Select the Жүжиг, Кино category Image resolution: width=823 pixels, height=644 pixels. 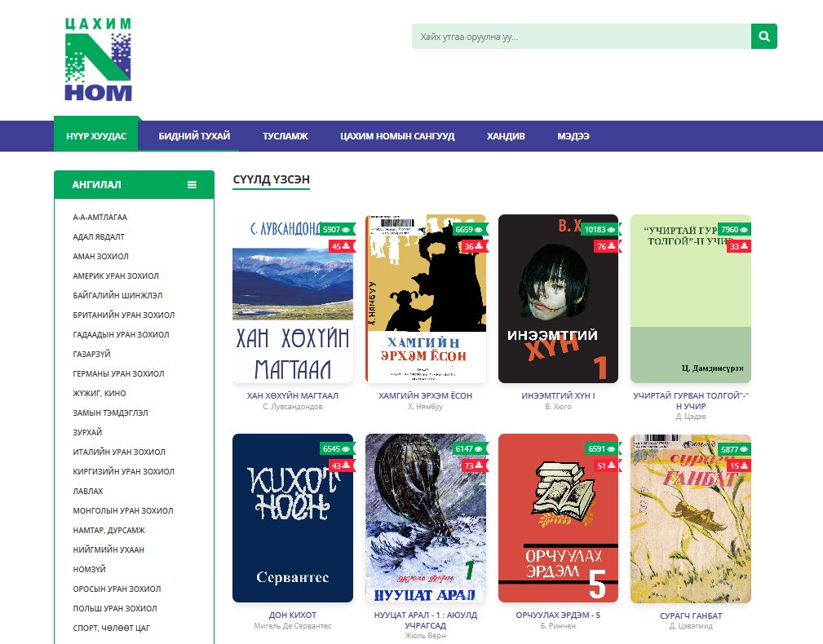[100, 393]
